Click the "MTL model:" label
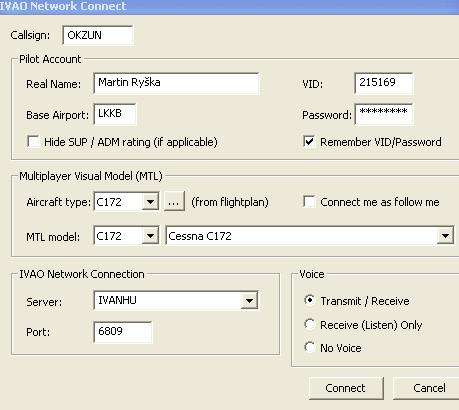Image resolution: width=459 pixels, height=410 pixels. (53, 237)
